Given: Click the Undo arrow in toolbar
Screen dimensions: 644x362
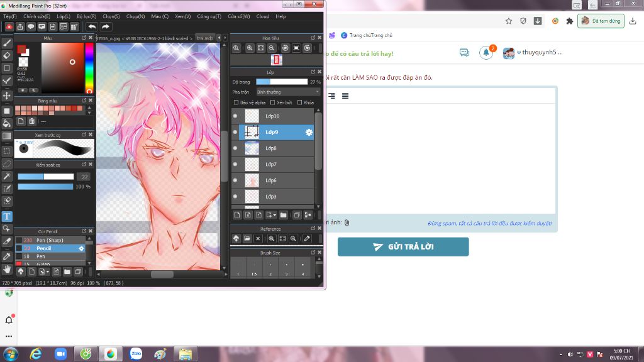Looking at the screenshot, I should click(92, 26).
